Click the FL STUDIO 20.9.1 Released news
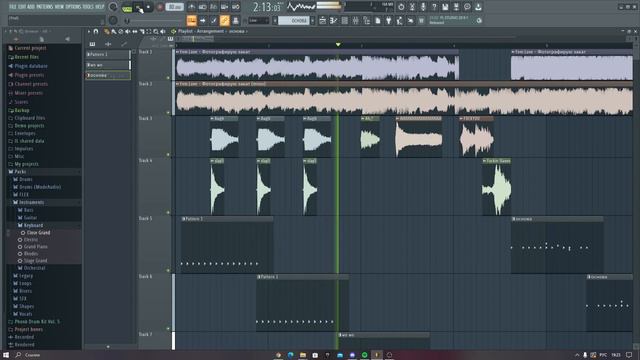This screenshot has width=640, height=360. [x=452, y=20]
